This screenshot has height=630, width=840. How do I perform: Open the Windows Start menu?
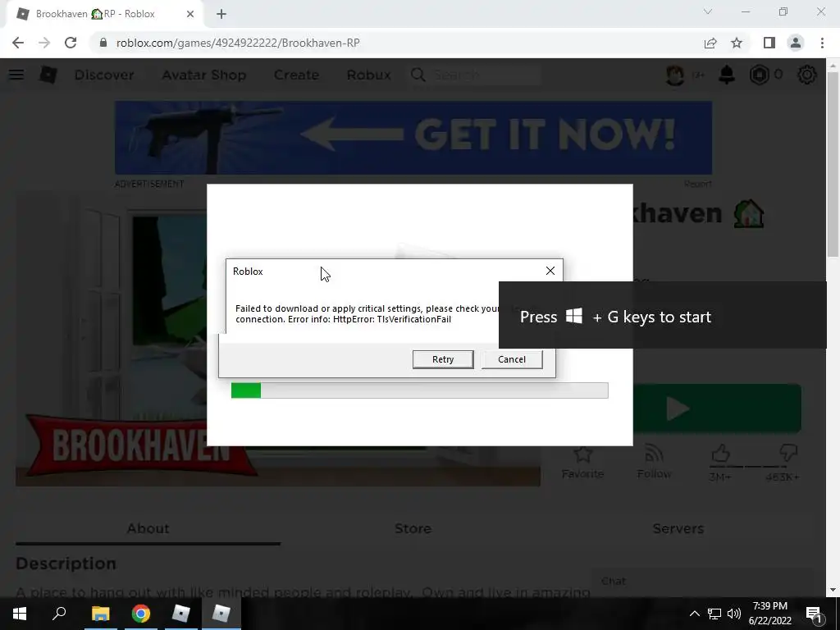[20, 614]
